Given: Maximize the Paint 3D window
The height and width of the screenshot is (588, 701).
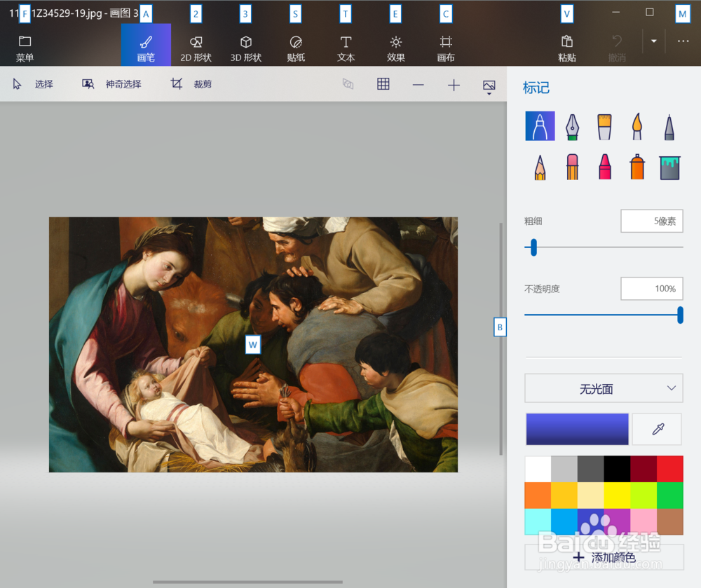Looking at the screenshot, I should [650, 13].
